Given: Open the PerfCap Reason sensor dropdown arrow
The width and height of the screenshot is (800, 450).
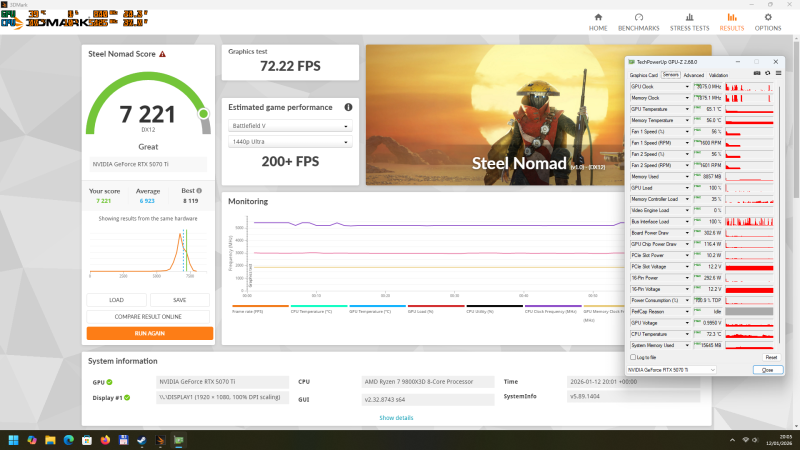Looking at the screenshot, I should coord(687,311).
